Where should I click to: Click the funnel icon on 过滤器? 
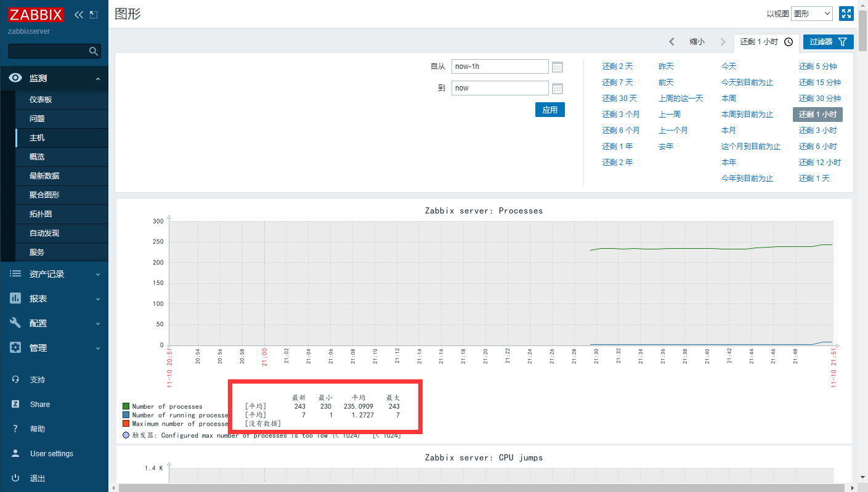pos(843,42)
